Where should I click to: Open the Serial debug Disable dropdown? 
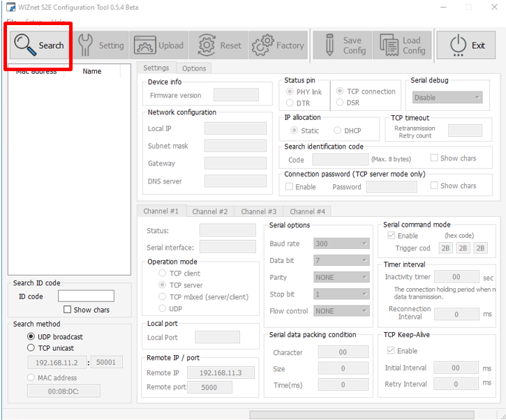[447, 98]
